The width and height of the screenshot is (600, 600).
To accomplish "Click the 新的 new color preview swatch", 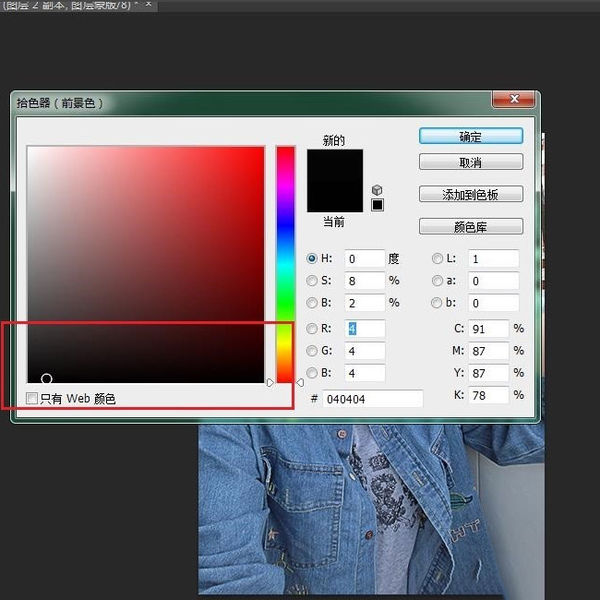I will click(x=335, y=165).
